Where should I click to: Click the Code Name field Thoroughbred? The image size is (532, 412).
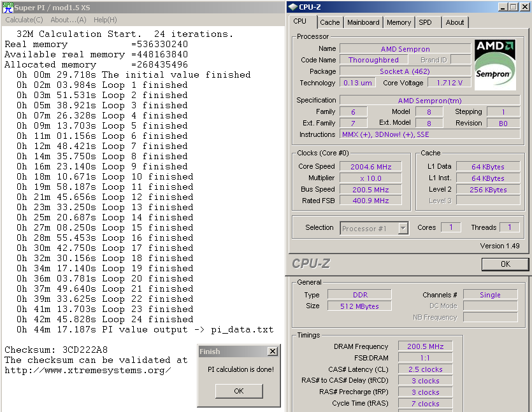coord(373,60)
